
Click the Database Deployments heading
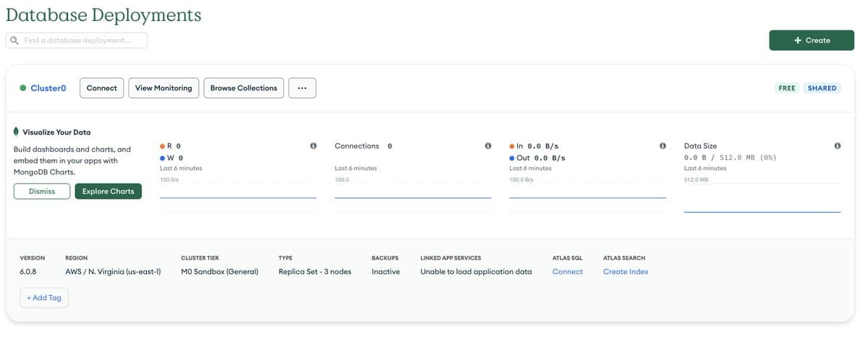(104, 14)
